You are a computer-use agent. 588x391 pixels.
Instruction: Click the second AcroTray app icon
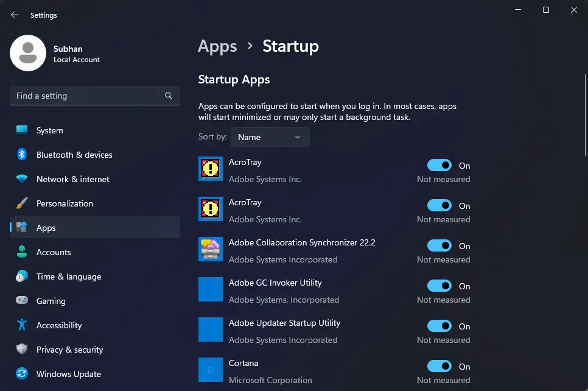pos(211,209)
